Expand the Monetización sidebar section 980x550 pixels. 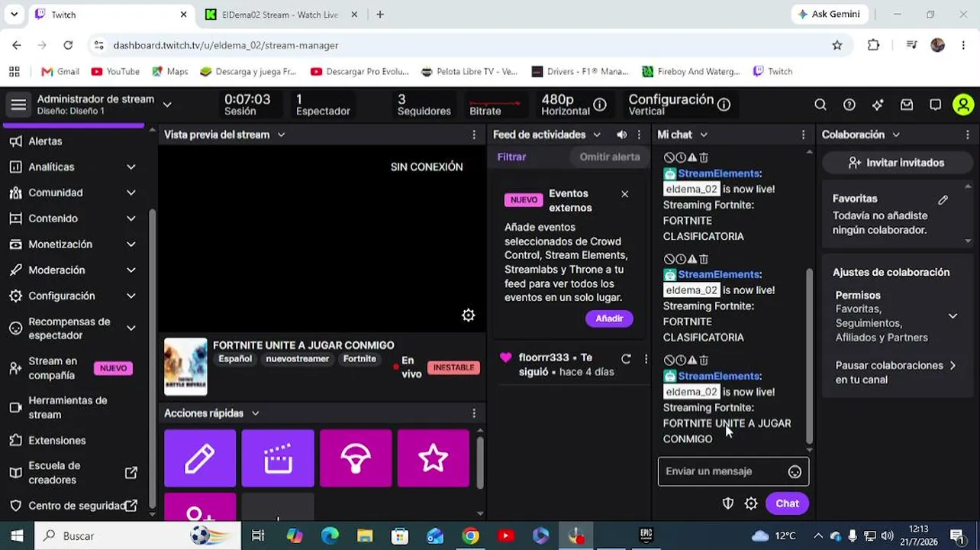pos(131,244)
